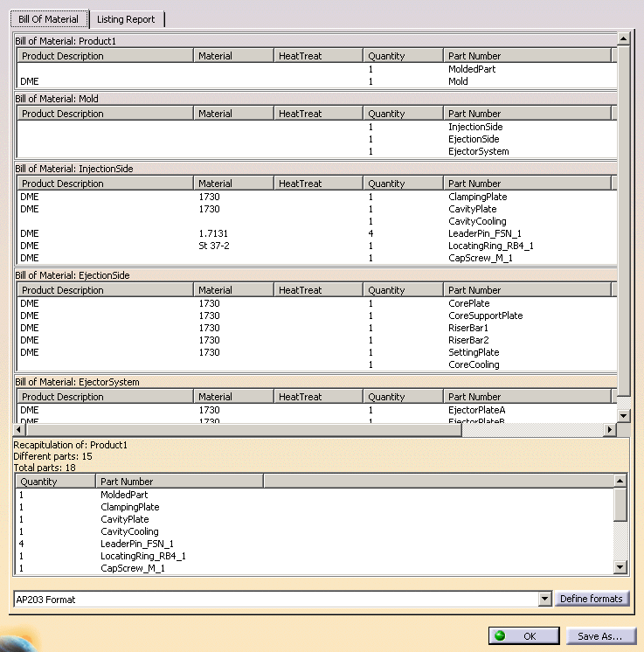The height and width of the screenshot is (652, 644).
Task: Click the AP203 Format combo box field
Action: (276, 600)
